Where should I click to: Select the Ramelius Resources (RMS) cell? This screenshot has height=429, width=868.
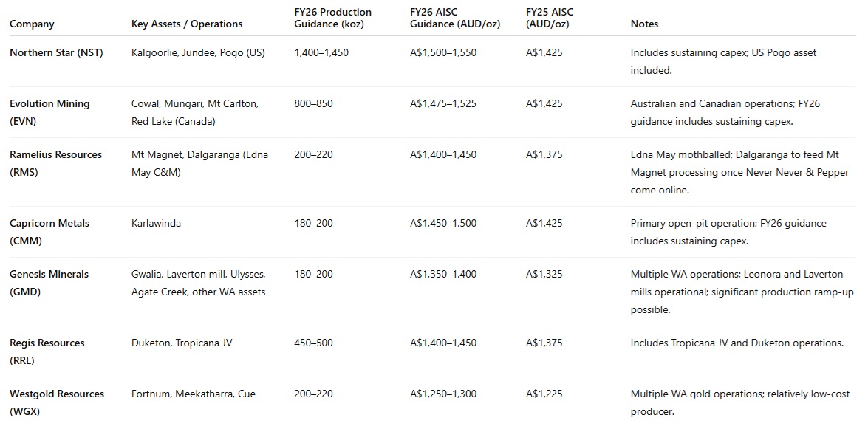point(56,163)
